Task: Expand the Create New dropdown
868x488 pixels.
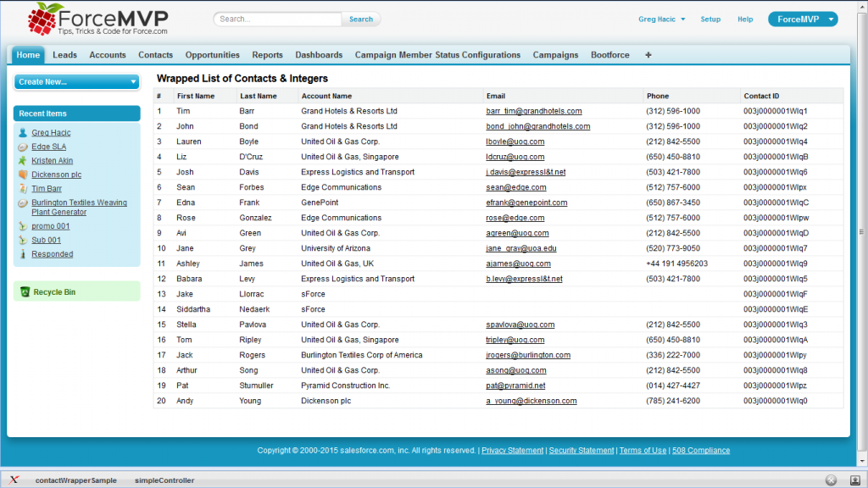Action: pos(76,82)
